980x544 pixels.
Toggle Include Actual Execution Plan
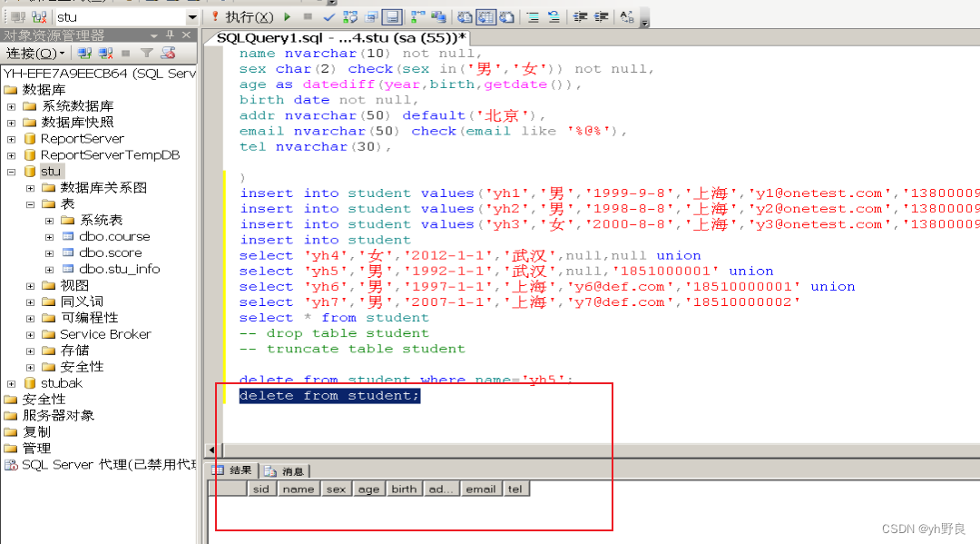(x=417, y=17)
